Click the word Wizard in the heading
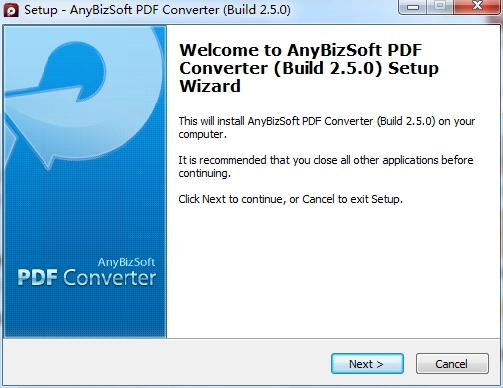This screenshot has width=503, height=388. [210, 86]
